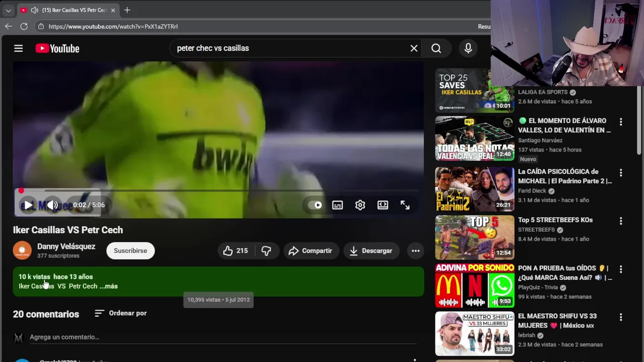Toggle the autoplay switch in player
The width and height of the screenshot is (644, 362).
(x=315, y=205)
